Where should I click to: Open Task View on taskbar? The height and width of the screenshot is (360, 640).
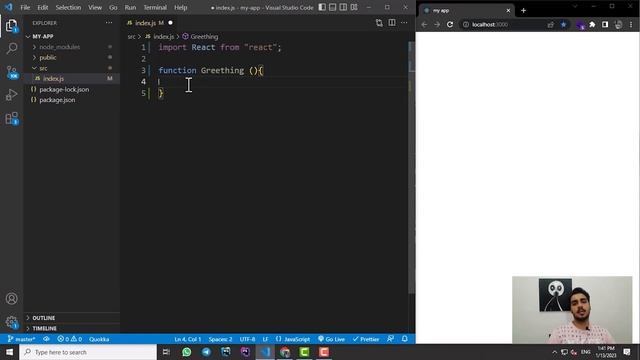click(x=166, y=352)
